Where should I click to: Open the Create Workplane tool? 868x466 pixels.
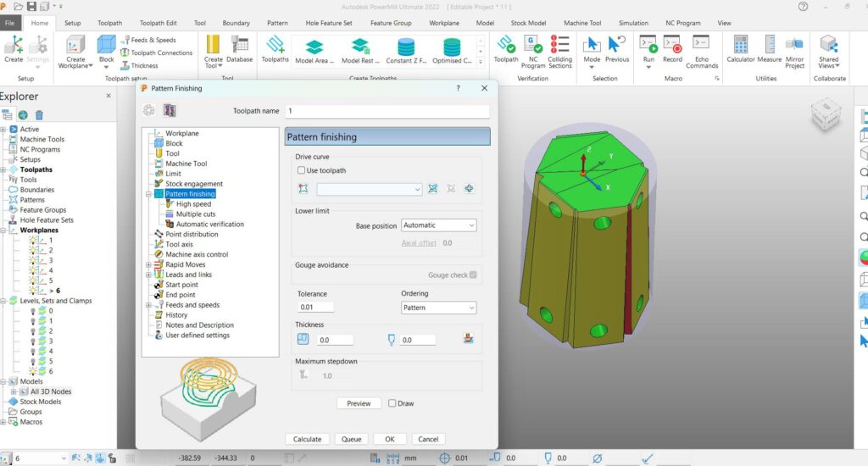pyautogui.click(x=75, y=52)
